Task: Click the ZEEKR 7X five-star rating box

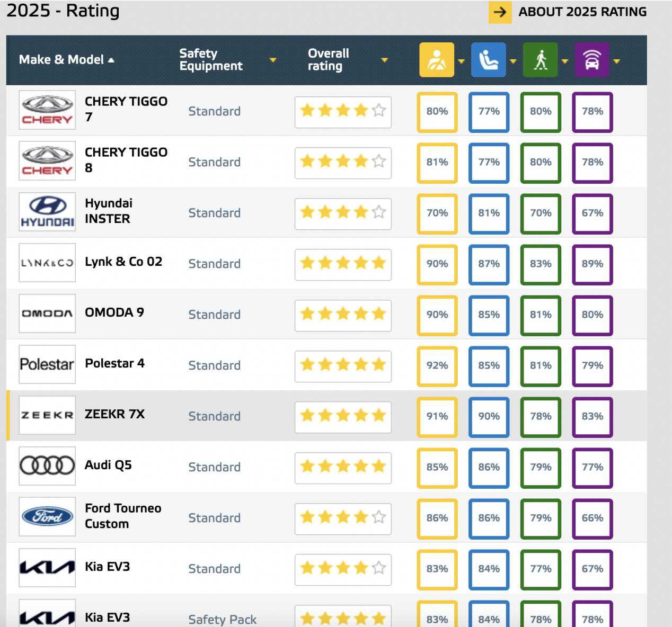Action: coord(343,416)
